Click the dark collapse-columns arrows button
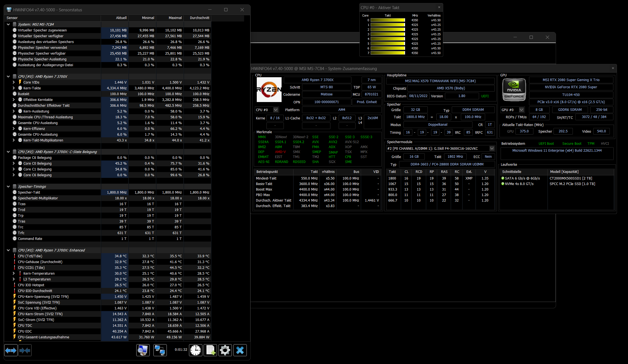This screenshot has width=628, height=364. click(25, 350)
